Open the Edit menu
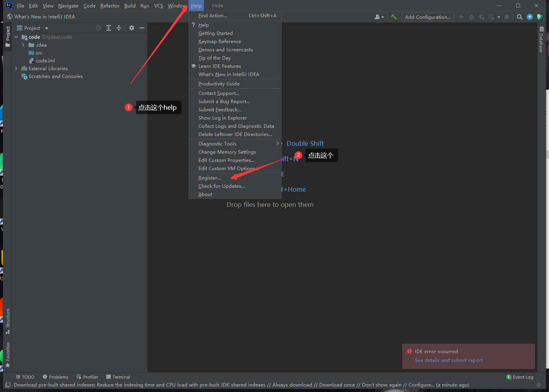This screenshot has width=549, height=392. (x=33, y=6)
